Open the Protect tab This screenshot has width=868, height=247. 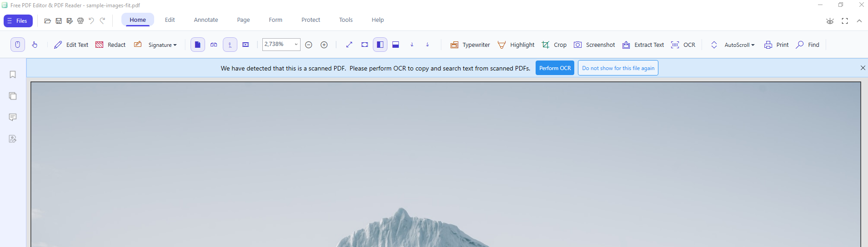pyautogui.click(x=311, y=20)
